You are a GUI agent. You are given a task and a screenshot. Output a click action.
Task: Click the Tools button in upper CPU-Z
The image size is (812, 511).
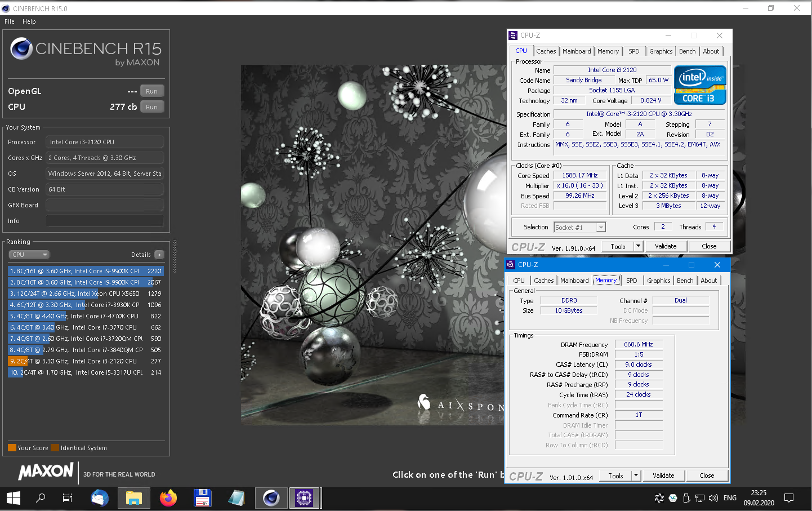click(x=618, y=246)
